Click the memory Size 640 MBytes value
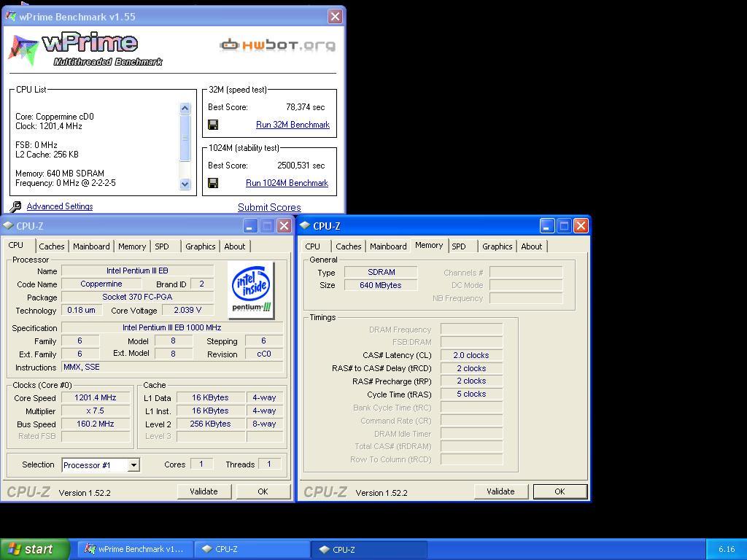 381,285
